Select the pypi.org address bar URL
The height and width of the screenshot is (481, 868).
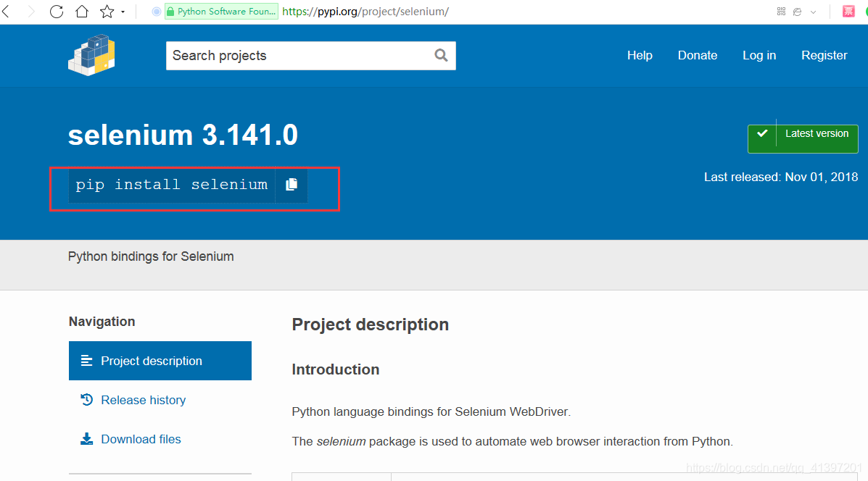pos(365,11)
